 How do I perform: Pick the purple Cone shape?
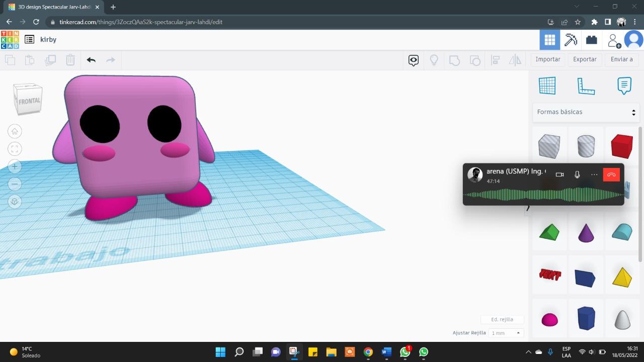click(x=586, y=233)
